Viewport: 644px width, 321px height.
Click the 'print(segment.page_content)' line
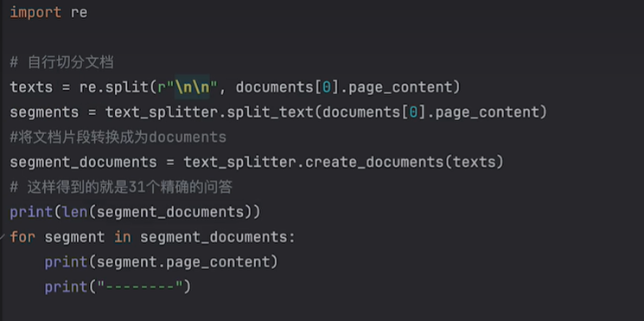click(162, 262)
